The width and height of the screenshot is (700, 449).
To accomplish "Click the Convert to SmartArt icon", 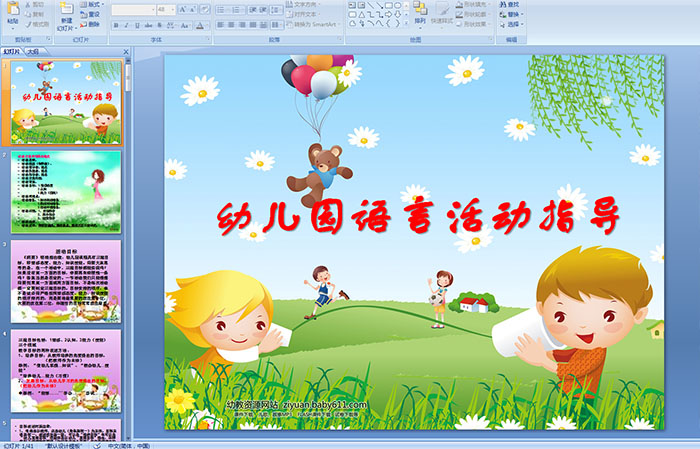I will (289, 25).
